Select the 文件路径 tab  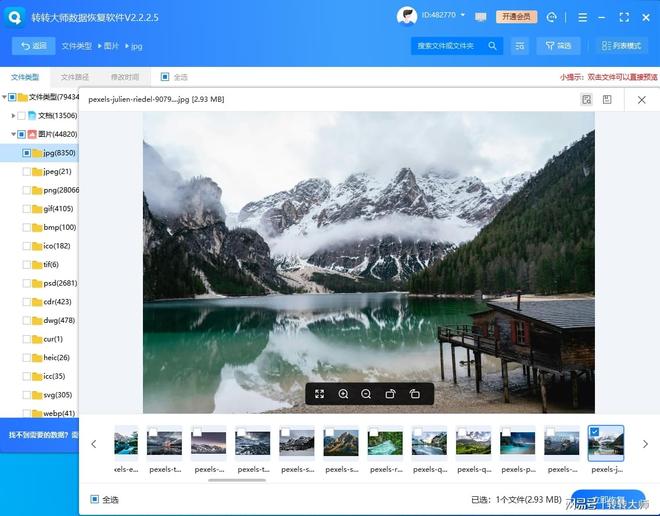75,77
